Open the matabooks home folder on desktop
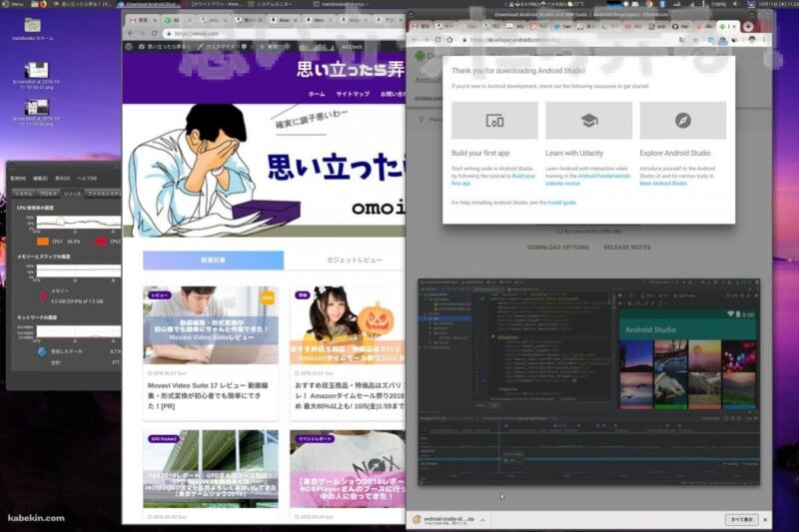 click(33, 29)
